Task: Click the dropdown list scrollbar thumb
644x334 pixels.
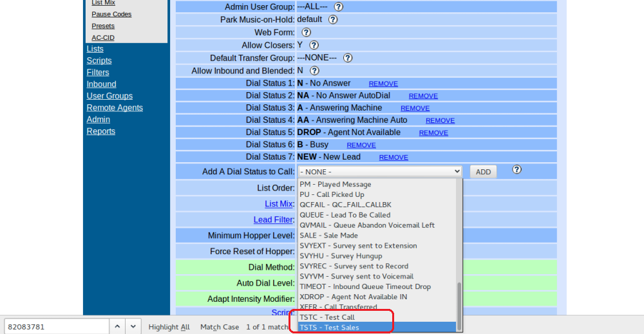Action: click(x=459, y=306)
